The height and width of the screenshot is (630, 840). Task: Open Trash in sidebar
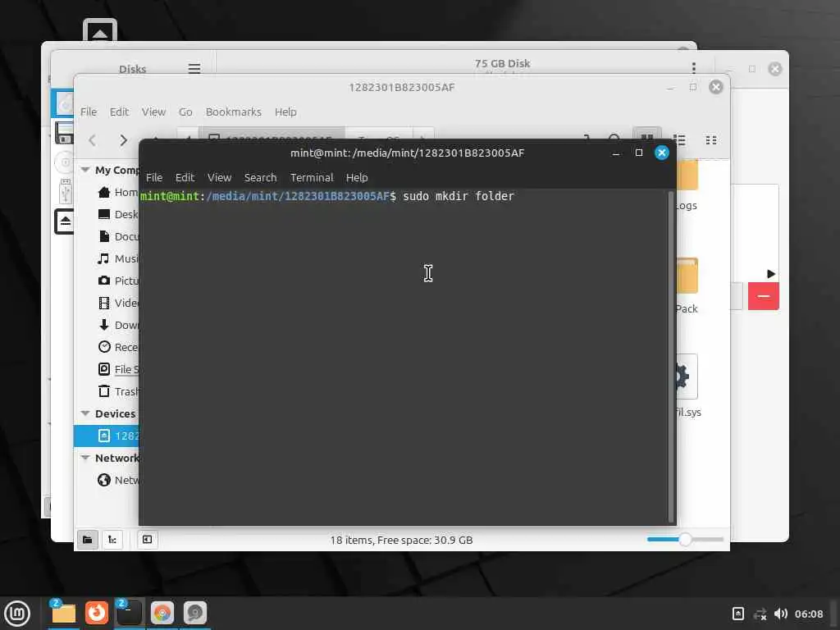[x=118, y=391]
